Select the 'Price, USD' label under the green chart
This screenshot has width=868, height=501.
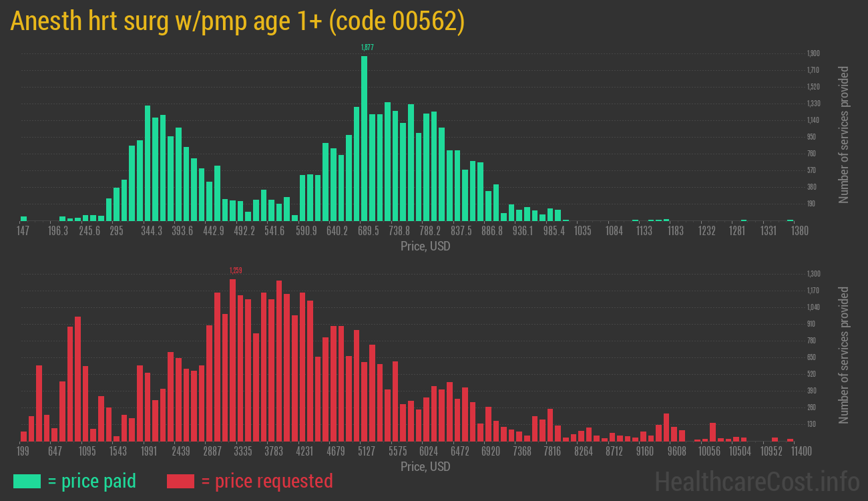(425, 246)
